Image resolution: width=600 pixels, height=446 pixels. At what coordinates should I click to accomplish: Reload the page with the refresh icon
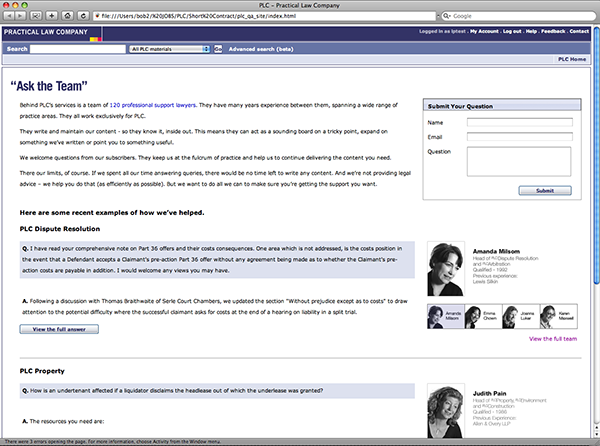pos(83,16)
